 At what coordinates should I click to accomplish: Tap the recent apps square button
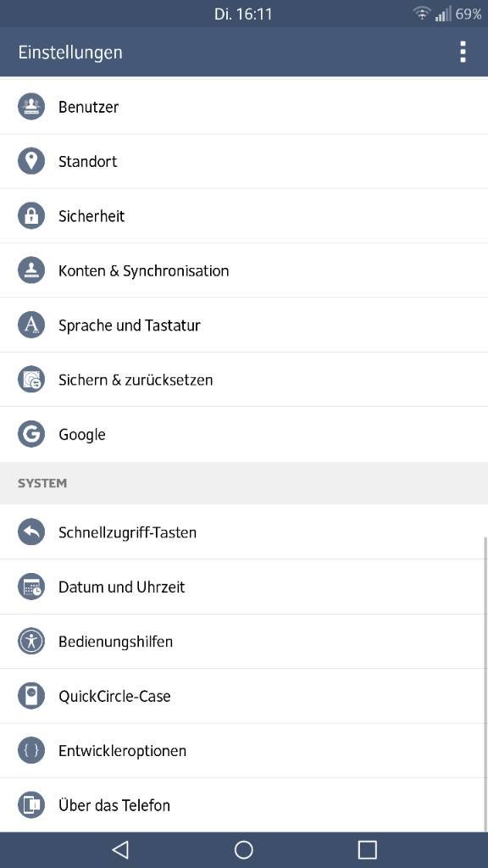point(367,849)
